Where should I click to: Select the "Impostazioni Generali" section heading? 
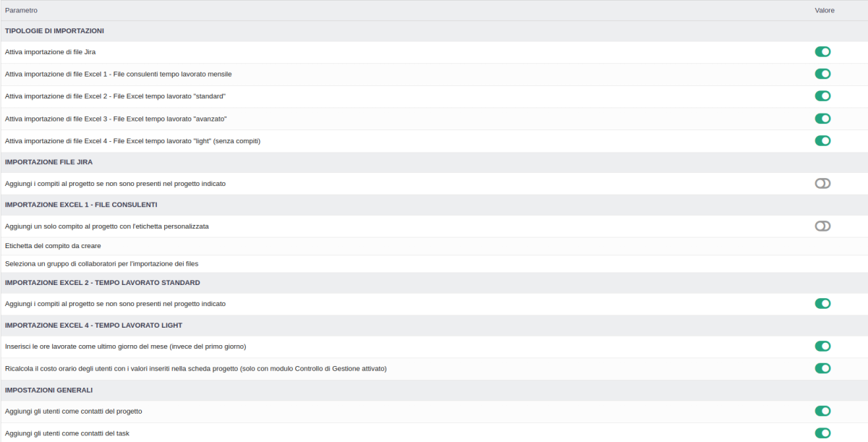(x=48, y=390)
